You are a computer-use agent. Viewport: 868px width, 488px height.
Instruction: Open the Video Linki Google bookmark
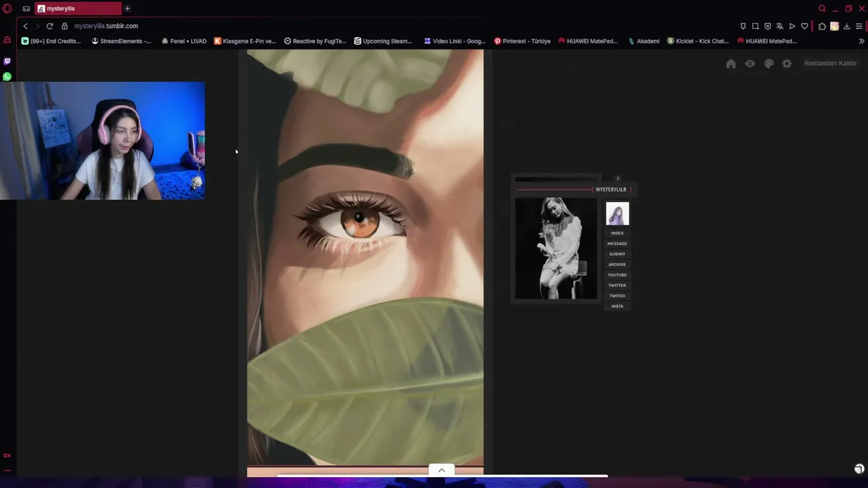point(454,41)
